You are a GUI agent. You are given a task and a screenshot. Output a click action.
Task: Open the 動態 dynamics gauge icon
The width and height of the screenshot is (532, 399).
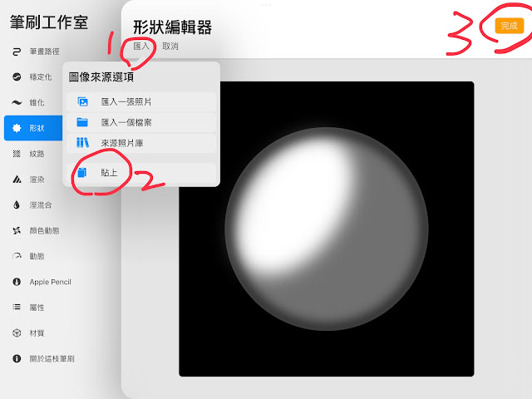17,256
